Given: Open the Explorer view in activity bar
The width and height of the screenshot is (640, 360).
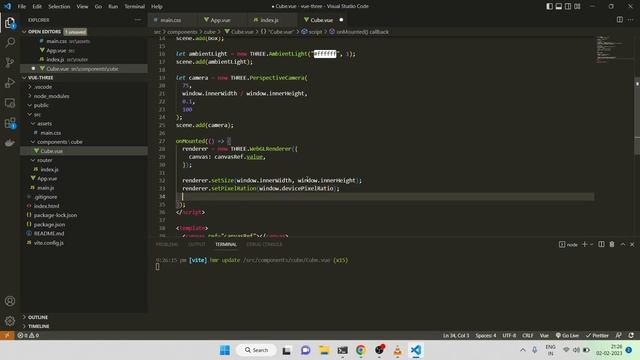Looking at the screenshot, I should [10, 23].
